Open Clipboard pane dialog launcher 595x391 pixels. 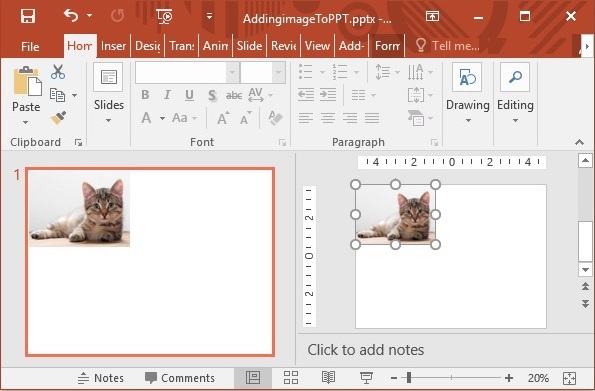79,142
